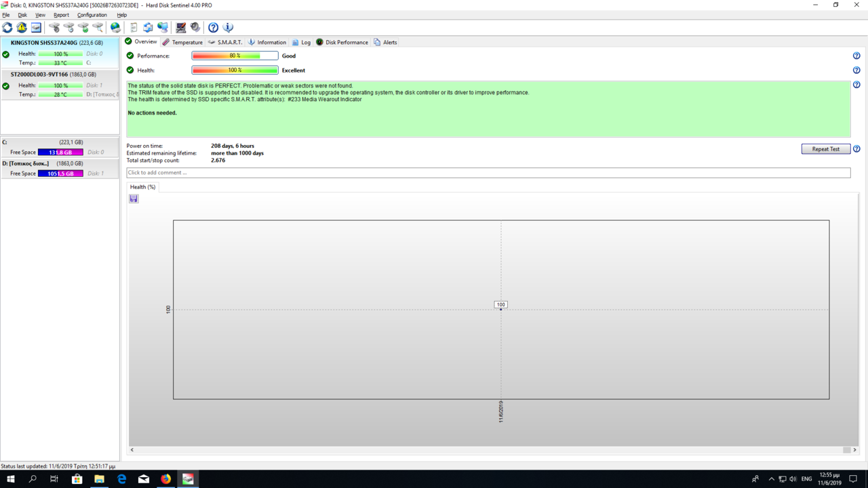Switch to the Disk Performance tab

342,42
